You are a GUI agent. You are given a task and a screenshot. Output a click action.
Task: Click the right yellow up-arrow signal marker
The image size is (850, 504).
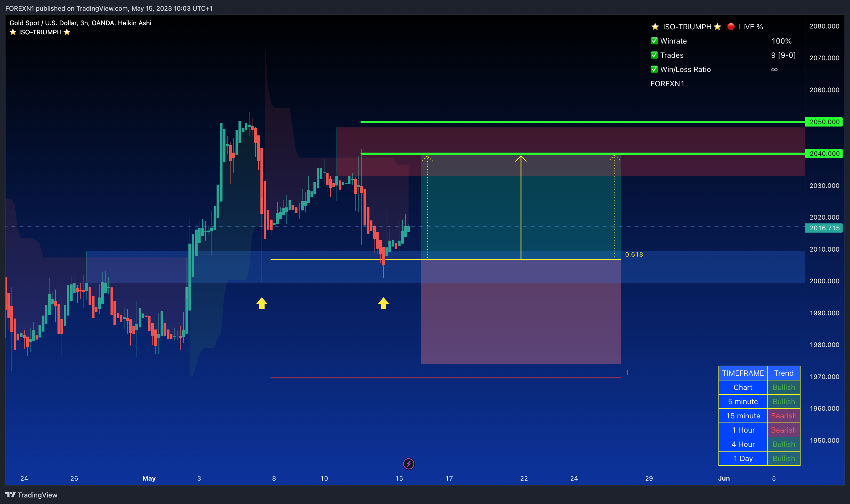pyautogui.click(x=383, y=303)
